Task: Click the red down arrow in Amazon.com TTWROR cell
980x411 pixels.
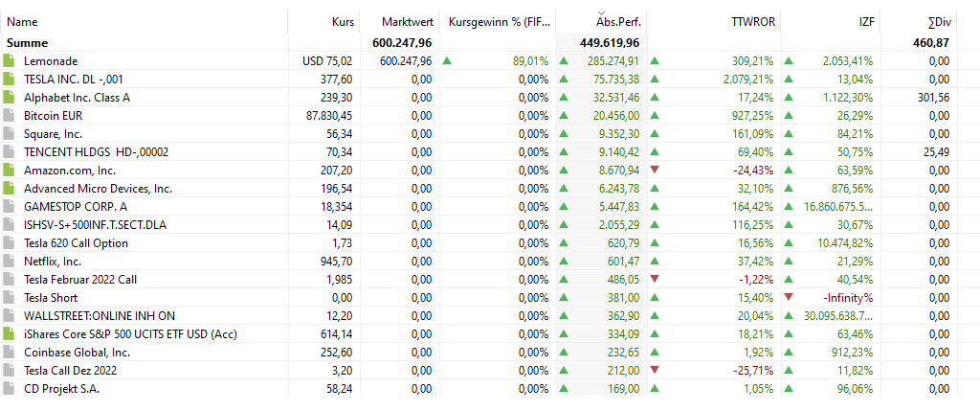Action: tap(655, 171)
